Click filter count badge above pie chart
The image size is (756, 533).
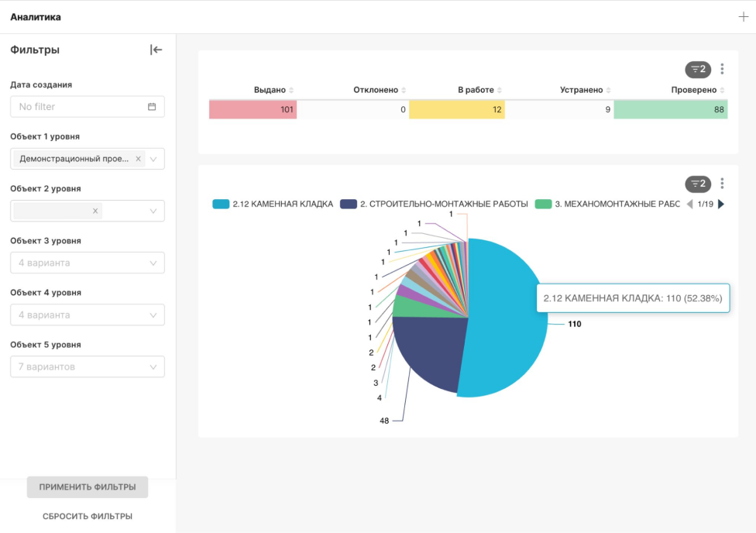tap(698, 184)
